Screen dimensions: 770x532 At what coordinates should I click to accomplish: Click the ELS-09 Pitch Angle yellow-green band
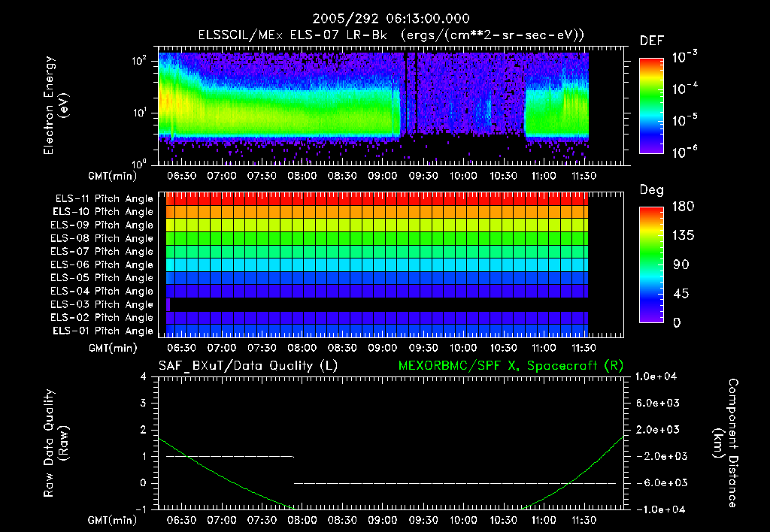(x=377, y=225)
